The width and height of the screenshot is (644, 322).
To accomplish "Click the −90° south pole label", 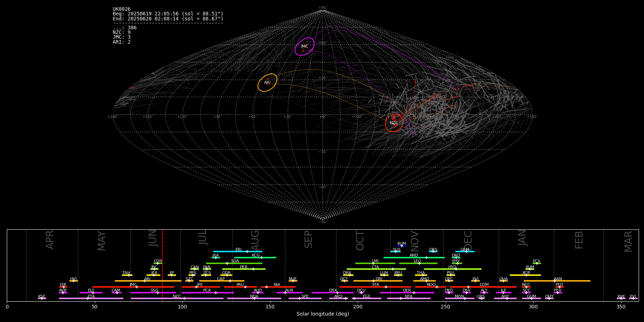I will click(x=322, y=222).
